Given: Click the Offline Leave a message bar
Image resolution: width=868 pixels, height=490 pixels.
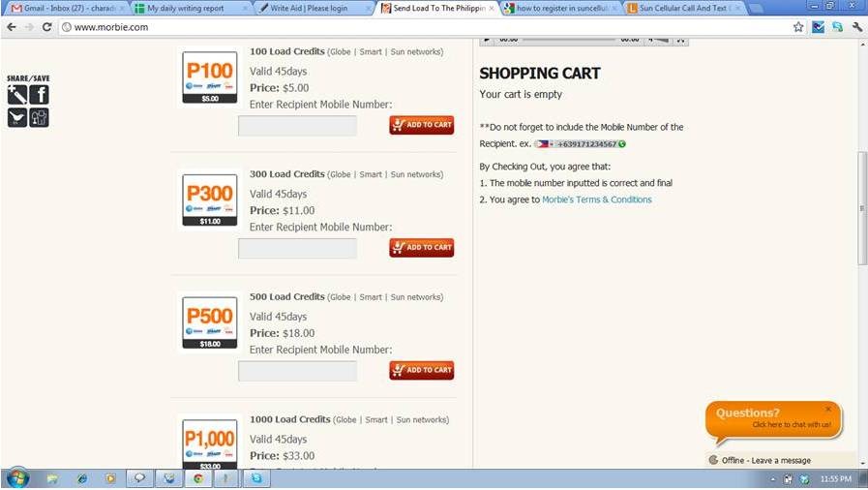Looking at the screenshot, I should (782, 460).
